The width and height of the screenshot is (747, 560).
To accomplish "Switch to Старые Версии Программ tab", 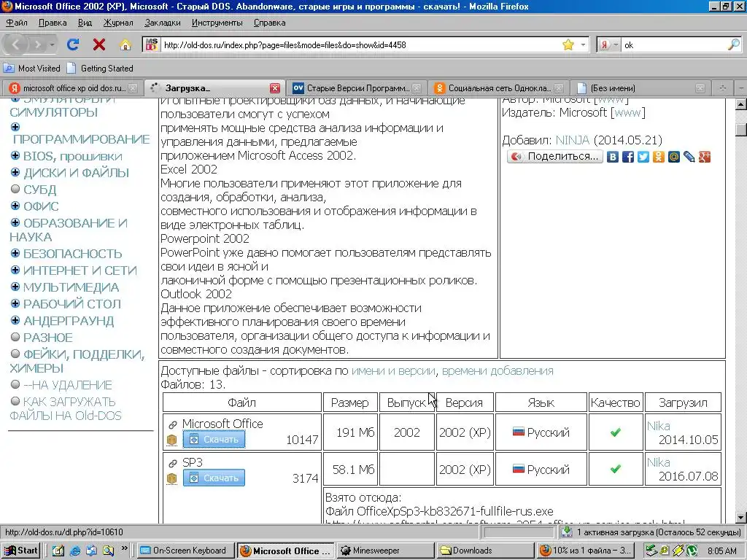I will point(357,88).
